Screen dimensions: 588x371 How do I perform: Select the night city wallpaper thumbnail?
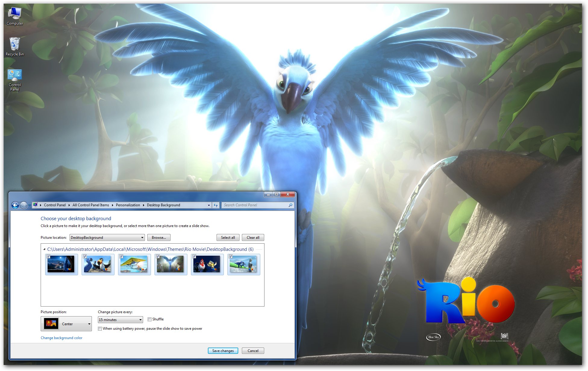tap(61, 264)
